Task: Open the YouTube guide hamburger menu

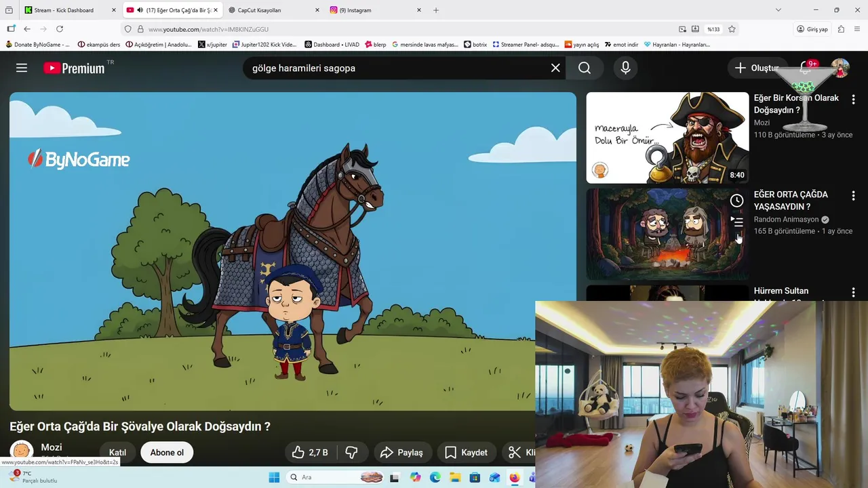Action: point(22,68)
